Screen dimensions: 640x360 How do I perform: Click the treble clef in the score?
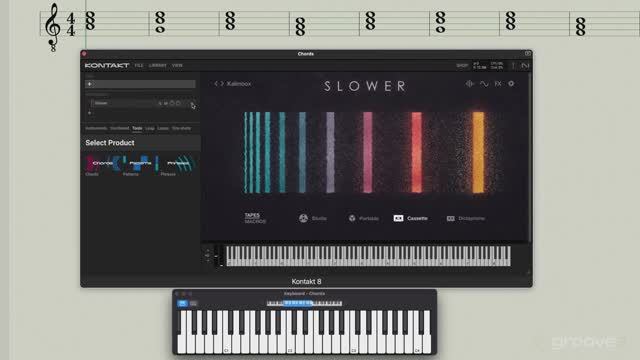tap(53, 28)
